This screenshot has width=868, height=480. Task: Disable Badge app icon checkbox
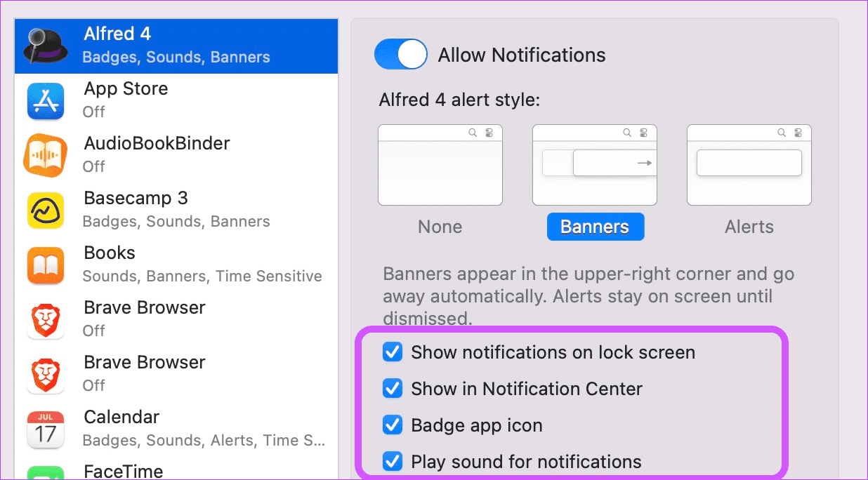pos(393,425)
